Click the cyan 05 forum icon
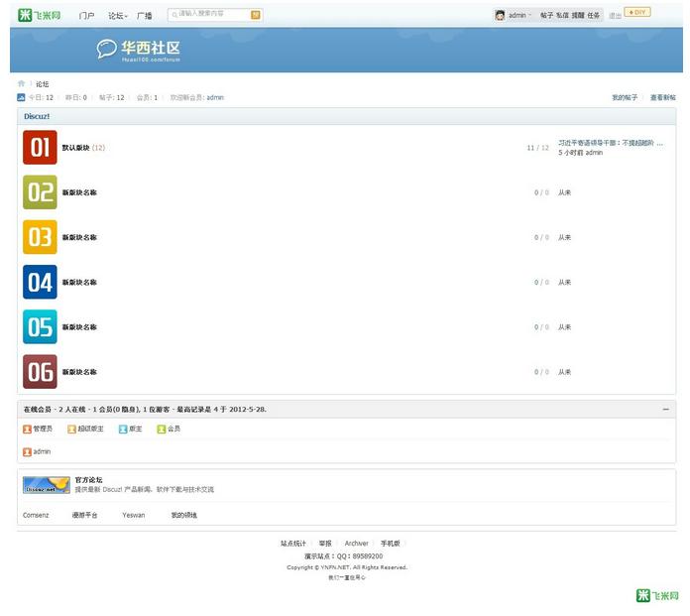 40,326
